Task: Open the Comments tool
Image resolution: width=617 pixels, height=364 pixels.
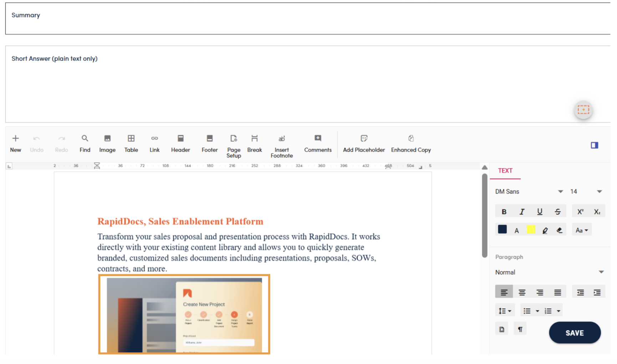Action: (x=318, y=144)
